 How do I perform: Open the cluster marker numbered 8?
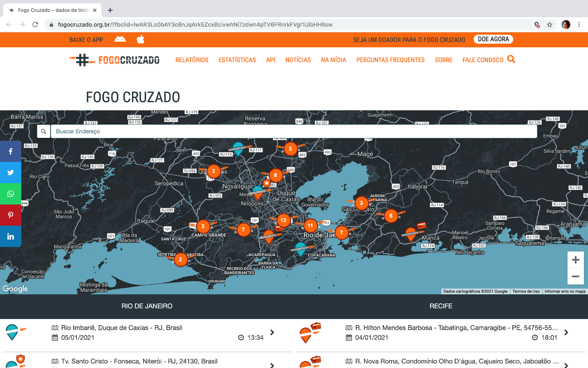275,175
